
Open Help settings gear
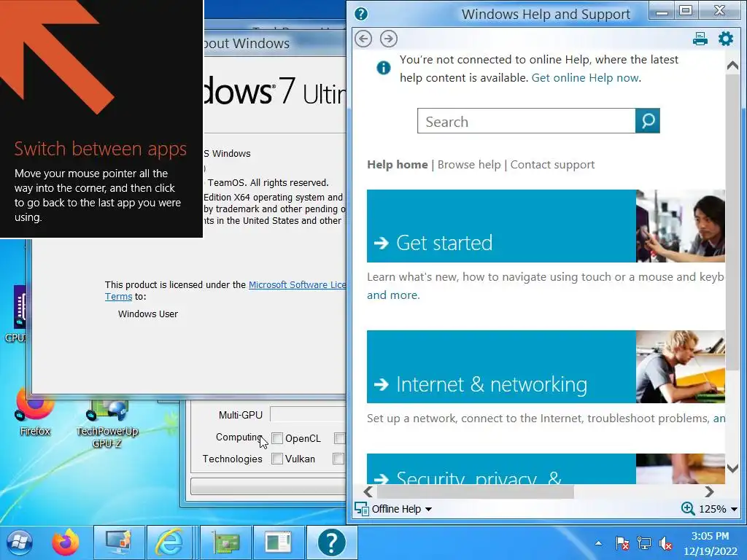point(726,39)
